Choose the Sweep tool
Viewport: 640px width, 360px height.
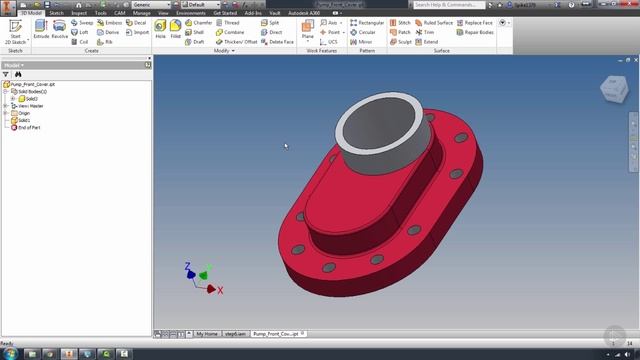(x=82, y=23)
